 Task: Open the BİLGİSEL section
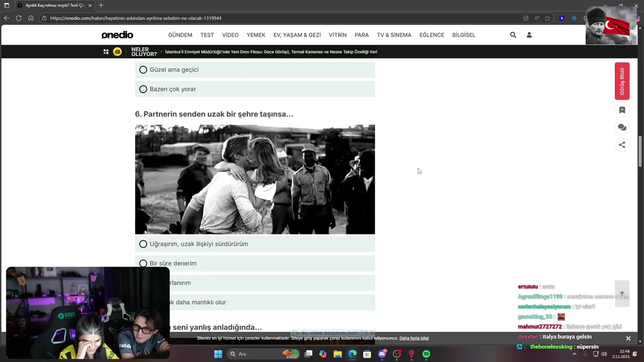point(464,35)
